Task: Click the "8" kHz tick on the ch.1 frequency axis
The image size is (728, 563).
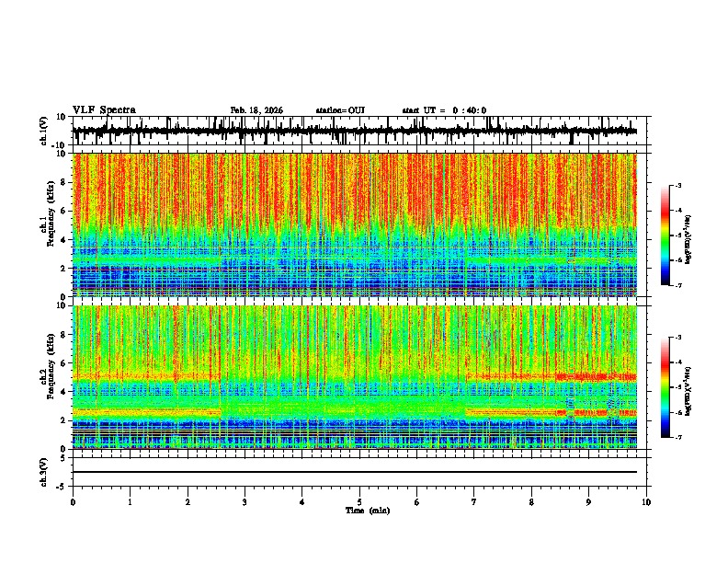Action: 63,182
